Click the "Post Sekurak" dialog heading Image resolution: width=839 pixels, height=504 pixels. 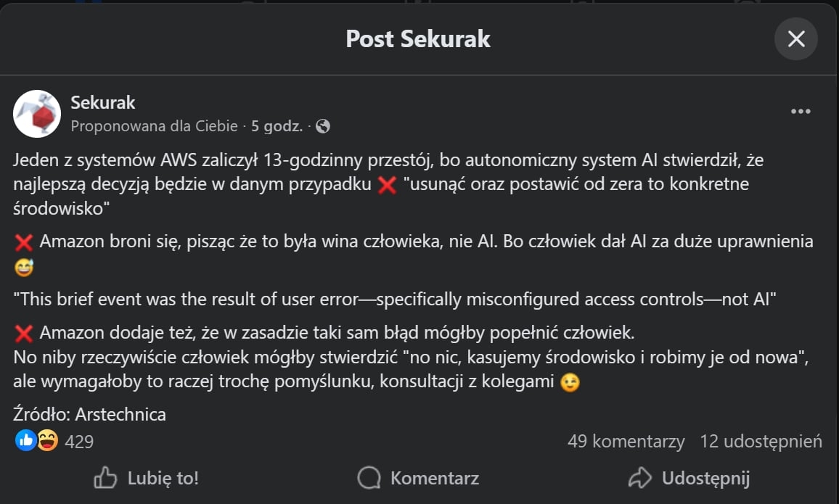(418, 39)
